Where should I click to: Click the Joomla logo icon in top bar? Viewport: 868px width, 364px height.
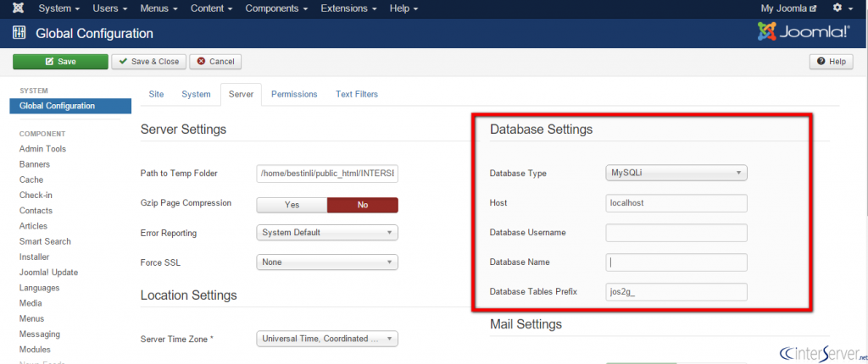coord(18,8)
